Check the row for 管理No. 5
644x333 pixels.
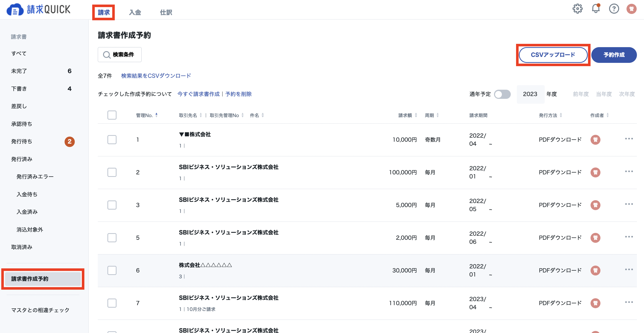click(x=112, y=238)
